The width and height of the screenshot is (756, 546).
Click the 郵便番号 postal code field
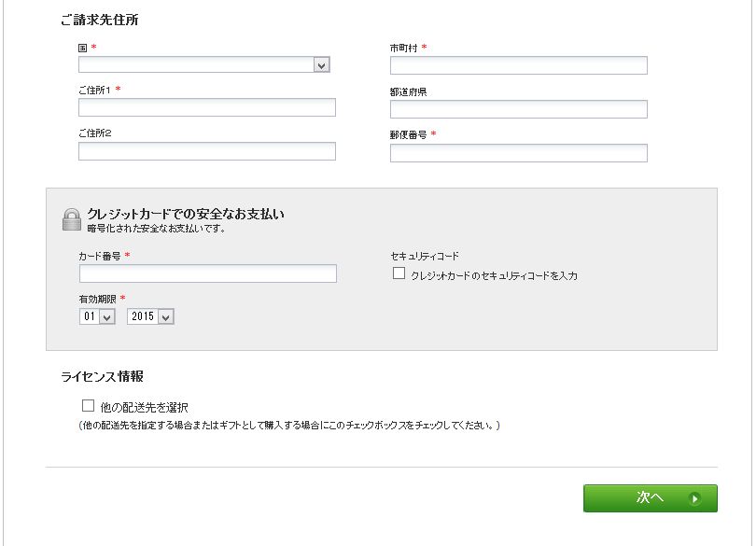[x=518, y=153]
